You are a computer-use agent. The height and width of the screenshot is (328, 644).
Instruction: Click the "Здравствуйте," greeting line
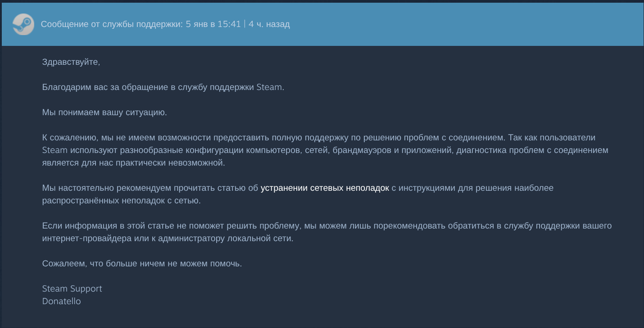tap(71, 62)
